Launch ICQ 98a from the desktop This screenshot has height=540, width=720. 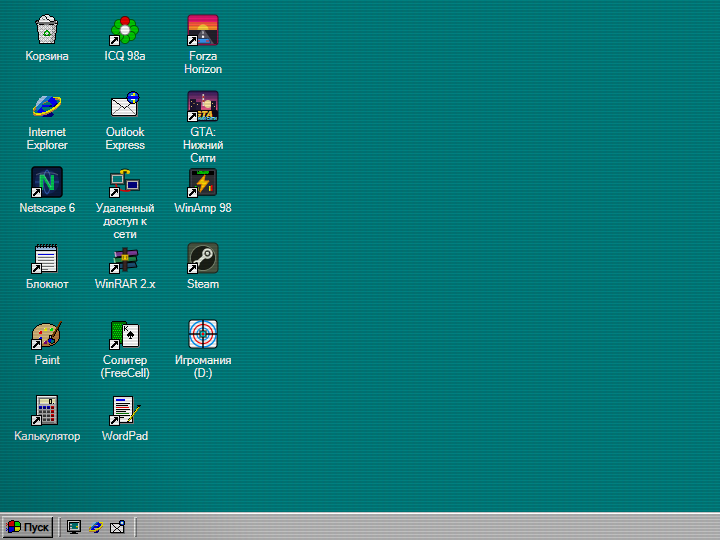pyautogui.click(x=124, y=30)
